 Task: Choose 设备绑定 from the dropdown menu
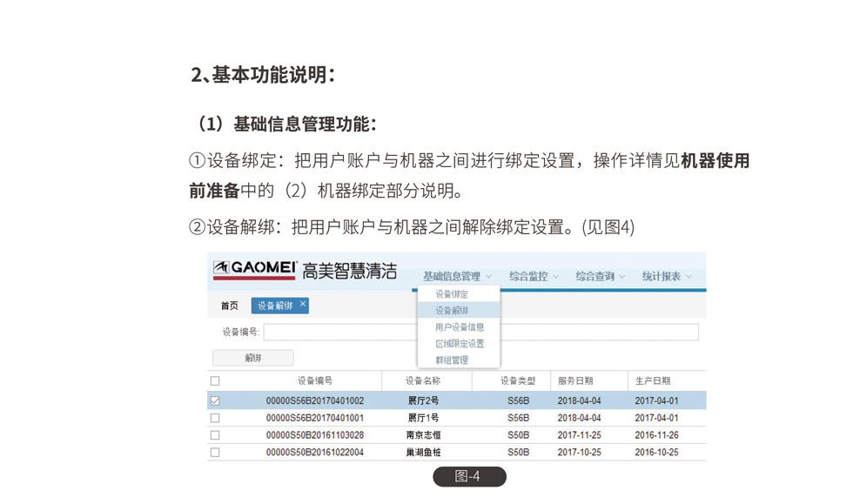point(452,294)
